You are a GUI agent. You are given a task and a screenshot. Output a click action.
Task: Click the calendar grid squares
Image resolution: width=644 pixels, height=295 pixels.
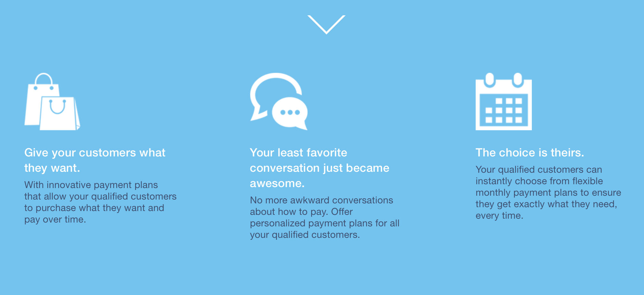coord(504,110)
